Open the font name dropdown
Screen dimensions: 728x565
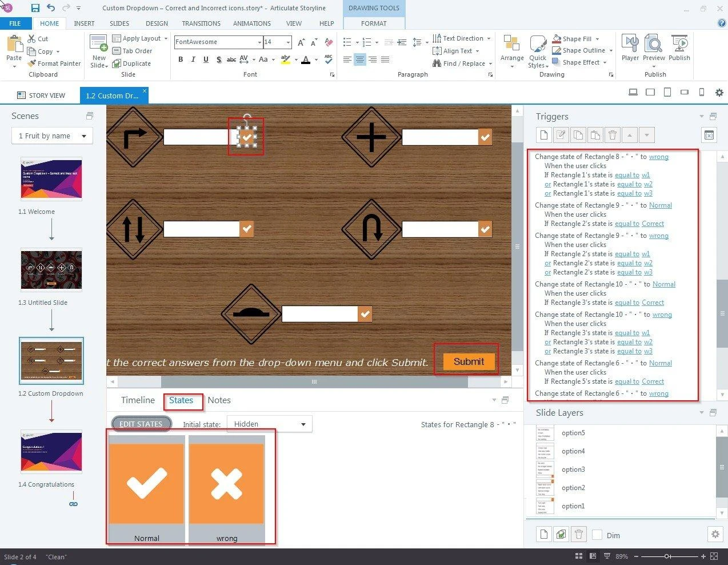(259, 42)
